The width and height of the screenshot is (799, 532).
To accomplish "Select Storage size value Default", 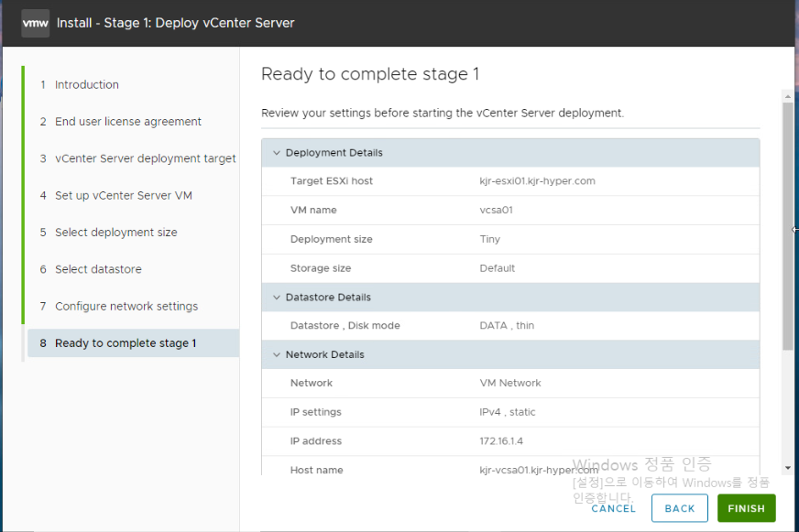I will pos(497,268).
